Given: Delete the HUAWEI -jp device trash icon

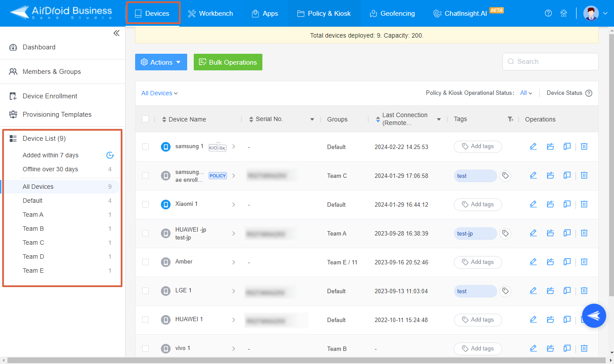Looking at the screenshot, I should coord(584,233).
